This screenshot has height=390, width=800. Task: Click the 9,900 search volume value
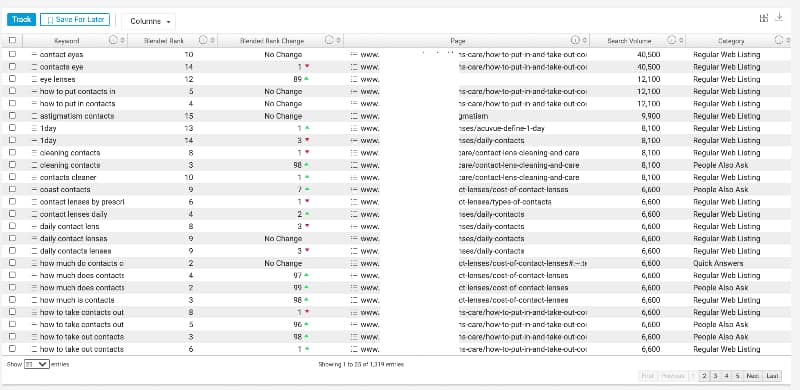pos(651,116)
